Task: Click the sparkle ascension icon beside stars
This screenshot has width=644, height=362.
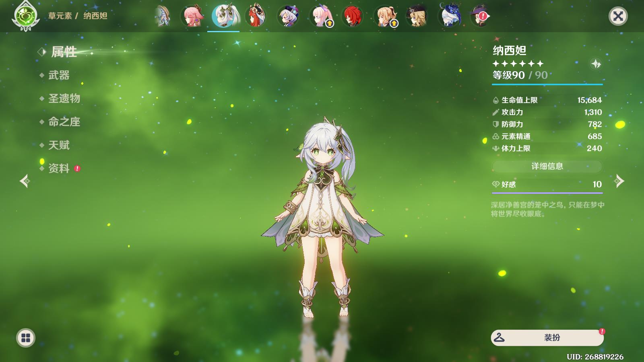Action: 596,64
